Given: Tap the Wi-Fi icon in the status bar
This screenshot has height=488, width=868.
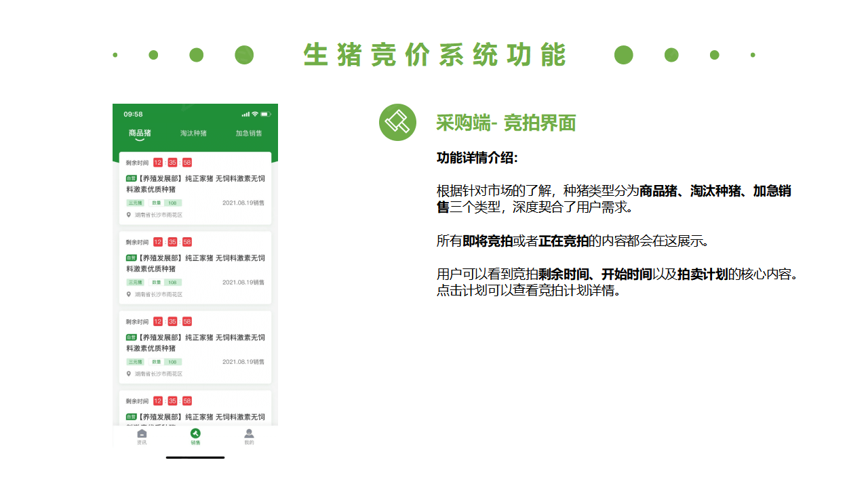Looking at the screenshot, I should (x=254, y=114).
